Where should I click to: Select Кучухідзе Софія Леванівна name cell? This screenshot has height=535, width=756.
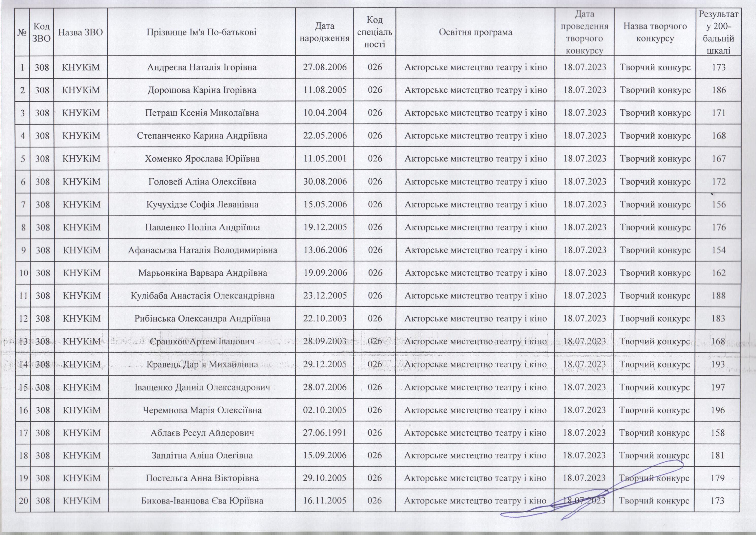point(202,204)
